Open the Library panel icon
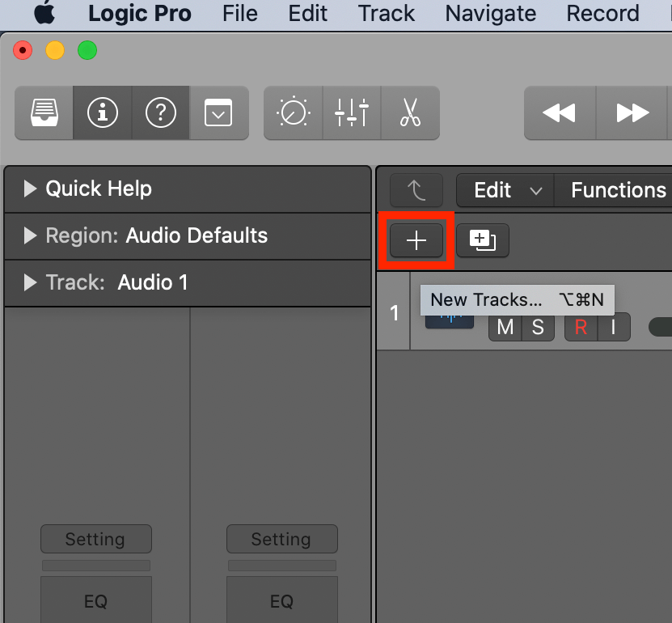 coord(44,112)
